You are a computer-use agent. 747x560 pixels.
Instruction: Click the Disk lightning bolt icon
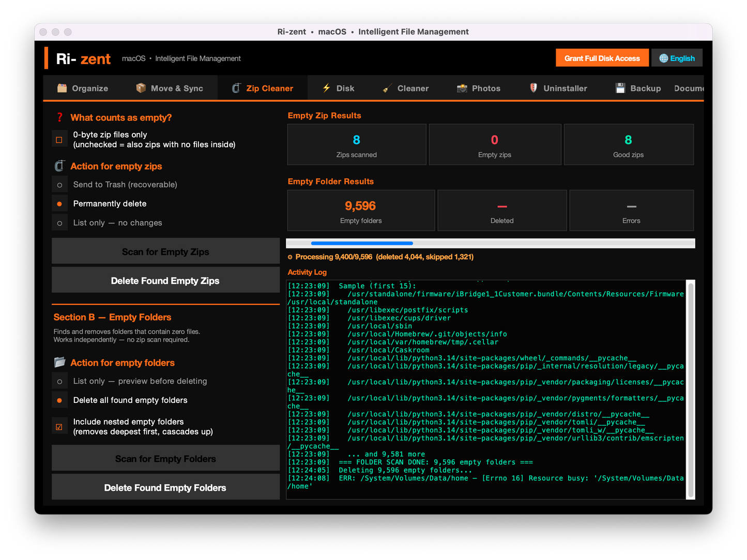pyautogui.click(x=326, y=88)
